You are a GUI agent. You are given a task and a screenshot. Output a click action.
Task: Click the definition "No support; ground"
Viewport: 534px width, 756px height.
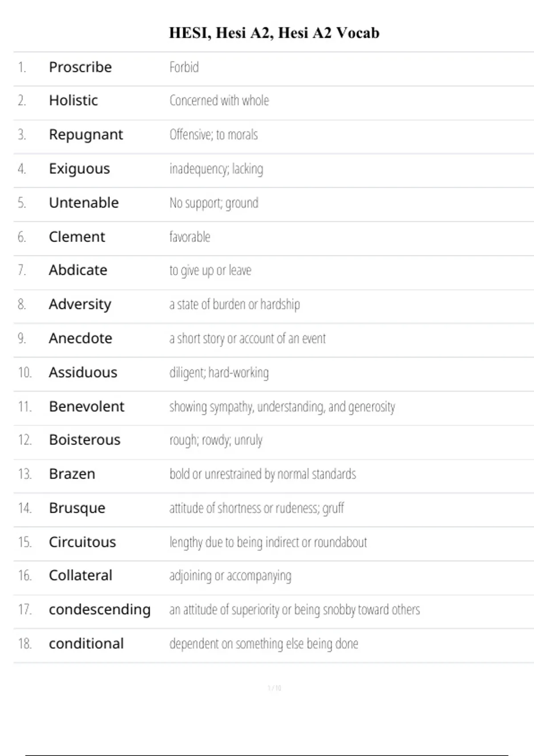pos(214,203)
